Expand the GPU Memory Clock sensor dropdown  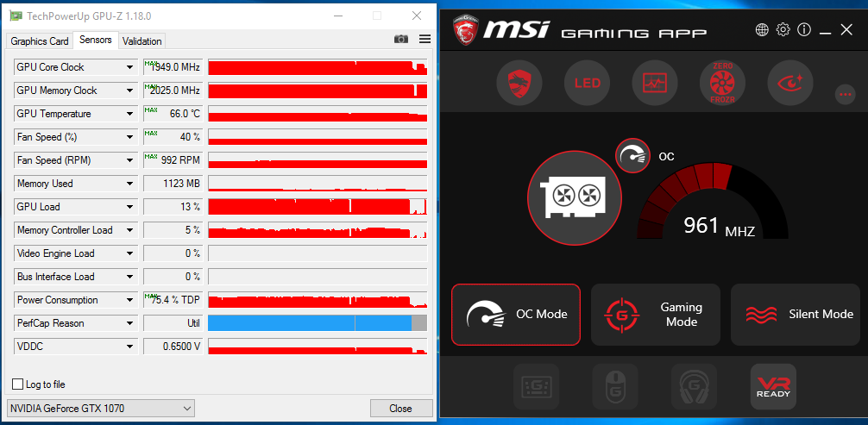tap(130, 91)
